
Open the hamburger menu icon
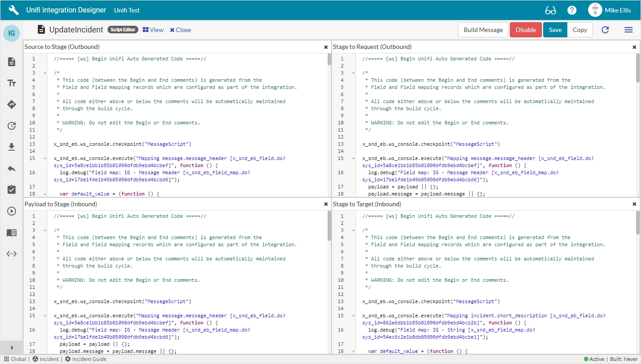click(628, 30)
